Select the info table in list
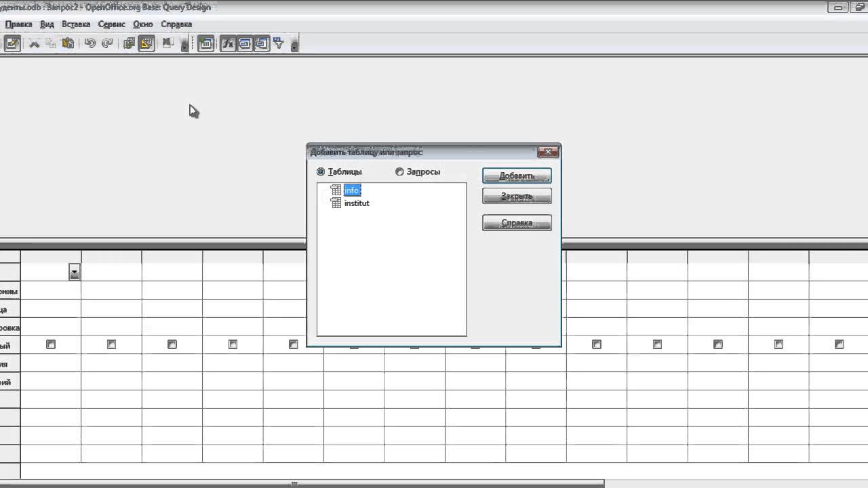The image size is (868, 488). pyautogui.click(x=352, y=190)
